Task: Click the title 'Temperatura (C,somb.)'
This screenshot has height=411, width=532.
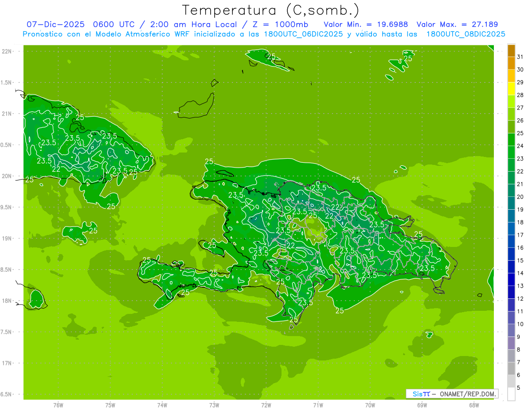Action: 271,10
